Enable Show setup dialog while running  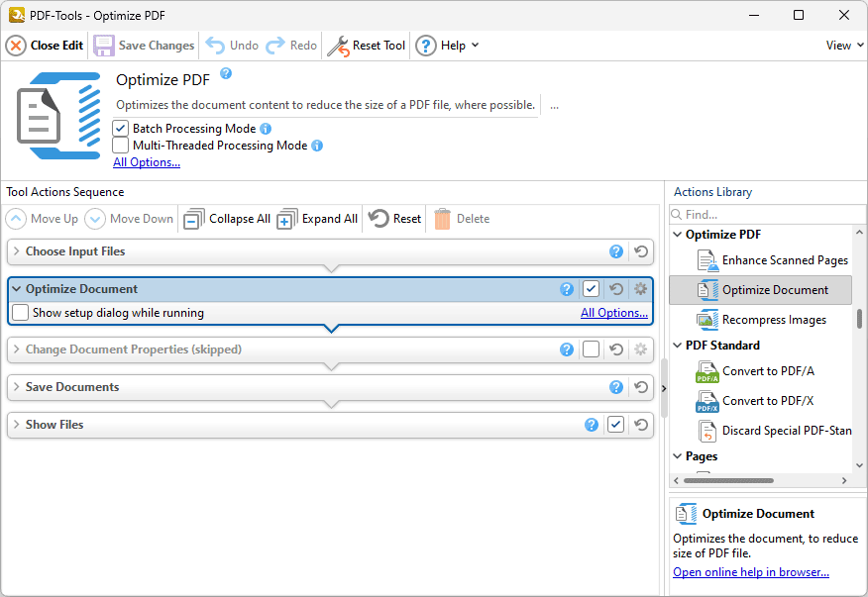[x=19, y=311]
